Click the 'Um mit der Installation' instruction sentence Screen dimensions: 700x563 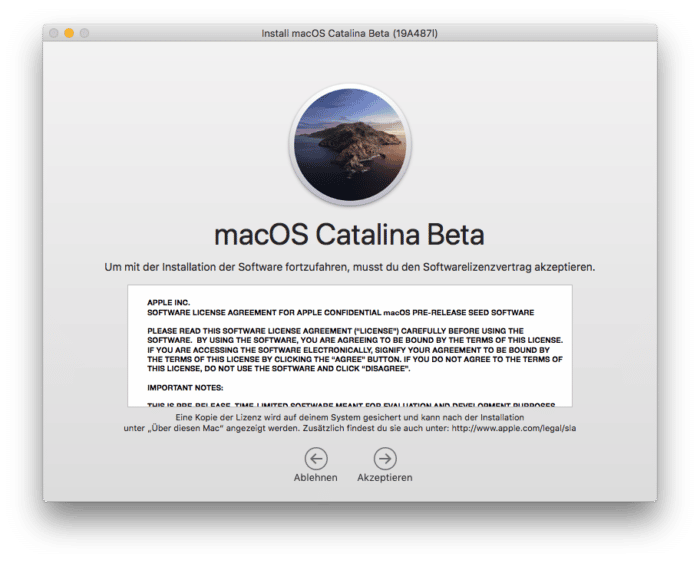tap(350, 267)
